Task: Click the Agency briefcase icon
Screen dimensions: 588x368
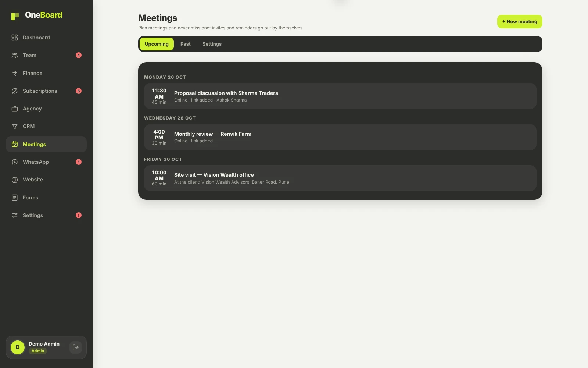Action: point(15,109)
